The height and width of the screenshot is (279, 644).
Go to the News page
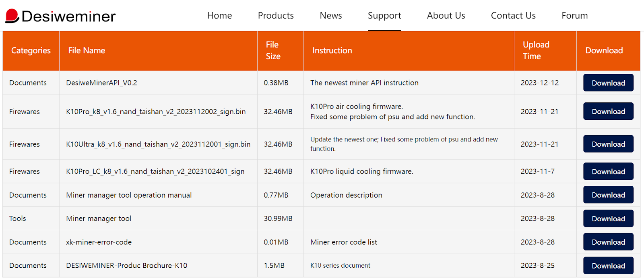(x=330, y=16)
